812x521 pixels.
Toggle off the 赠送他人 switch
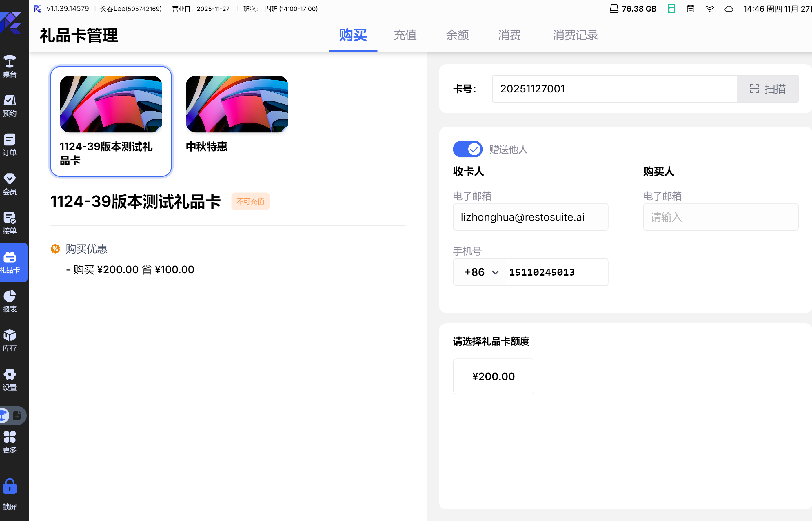point(467,149)
